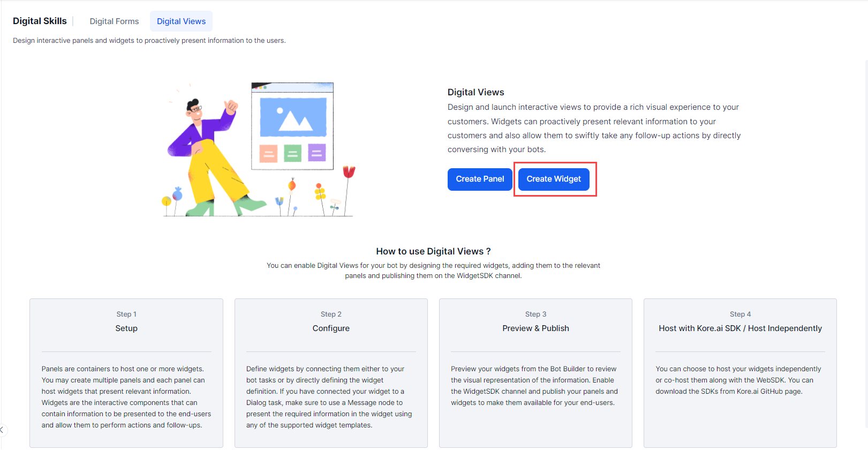Viewport: 868px width, 450px height.
Task: Select the Step 2 Configure card
Action: click(331, 372)
